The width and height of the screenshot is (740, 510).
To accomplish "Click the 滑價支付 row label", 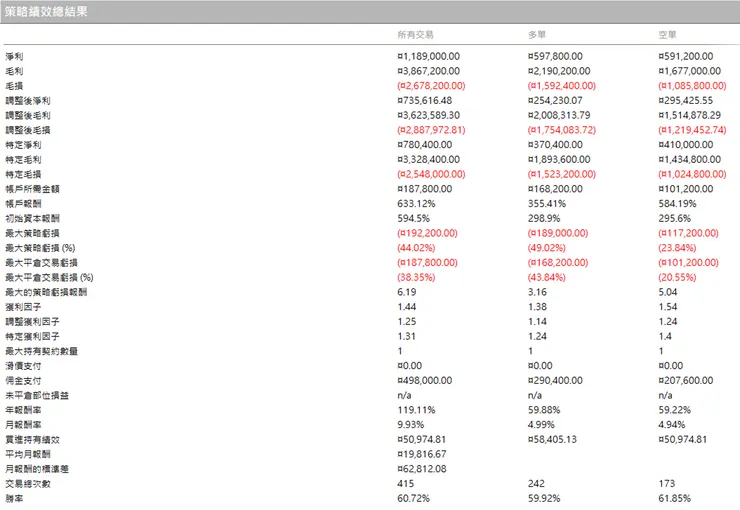I will coord(23,366).
